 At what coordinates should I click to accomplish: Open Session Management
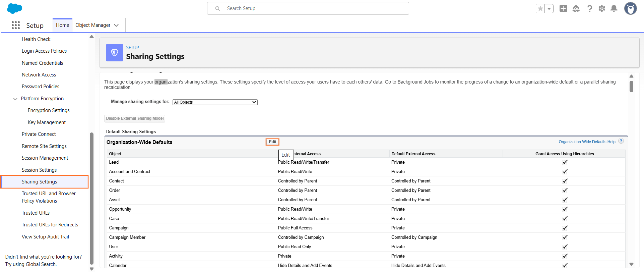[x=45, y=158]
